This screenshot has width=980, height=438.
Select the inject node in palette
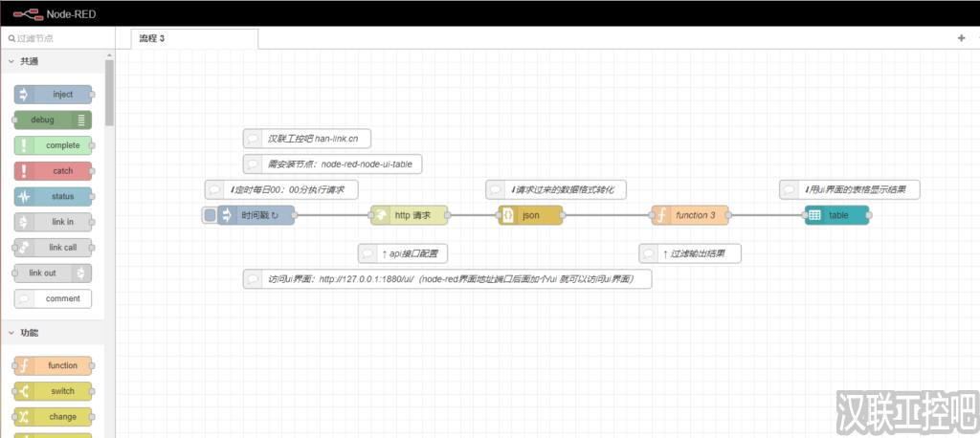click(x=54, y=95)
